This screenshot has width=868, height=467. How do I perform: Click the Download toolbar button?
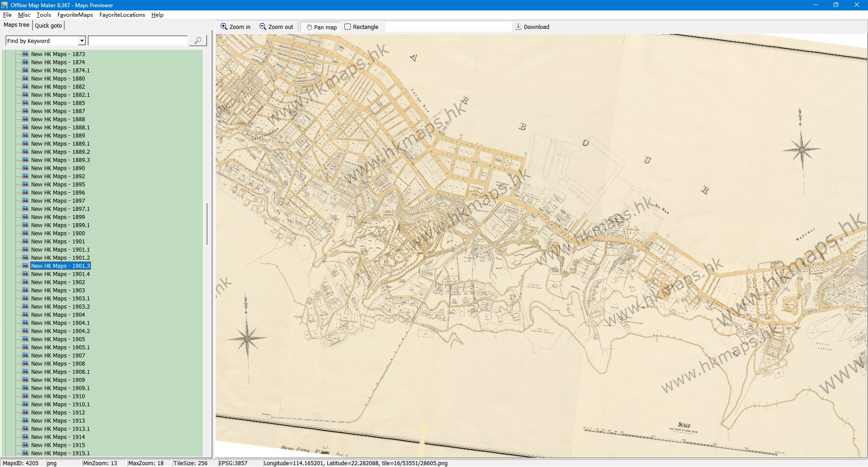point(532,27)
